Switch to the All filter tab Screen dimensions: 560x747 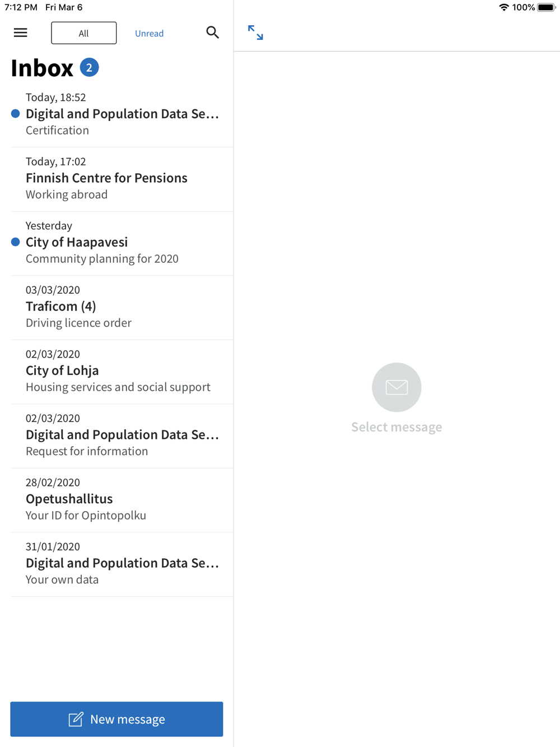(x=84, y=33)
